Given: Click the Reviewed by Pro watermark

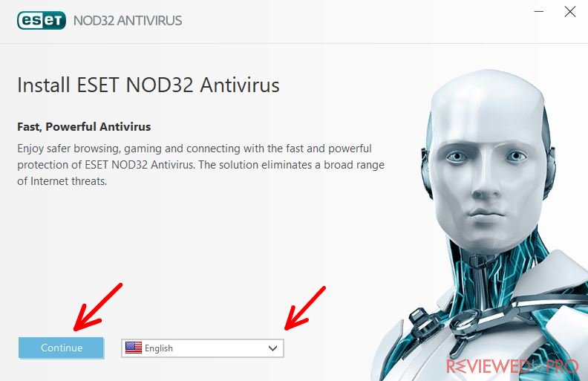Looking at the screenshot, I should click(x=512, y=366).
